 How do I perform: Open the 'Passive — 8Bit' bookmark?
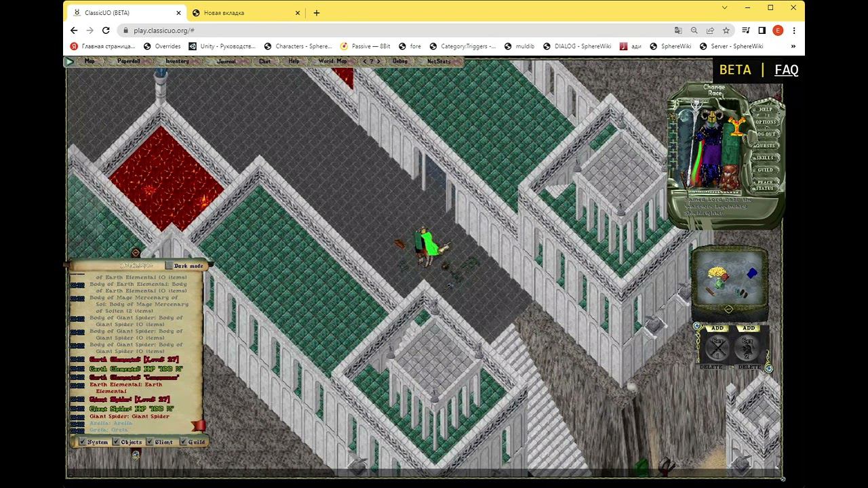coord(365,46)
